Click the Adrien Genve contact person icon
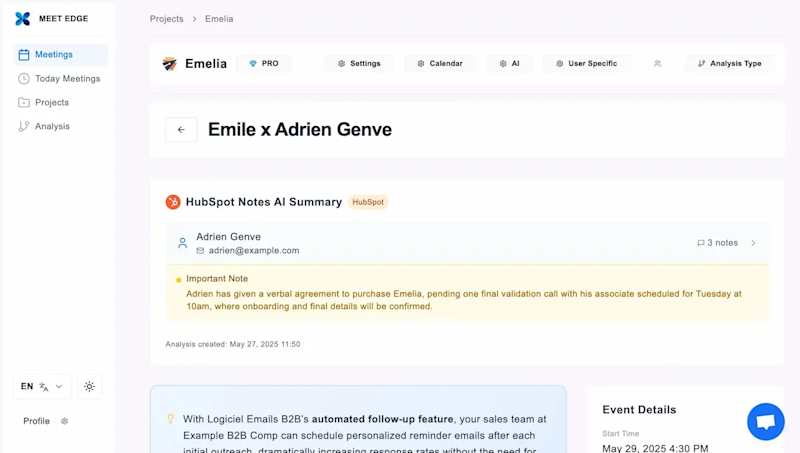Screen dimensions: 800x453 click(182, 243)
